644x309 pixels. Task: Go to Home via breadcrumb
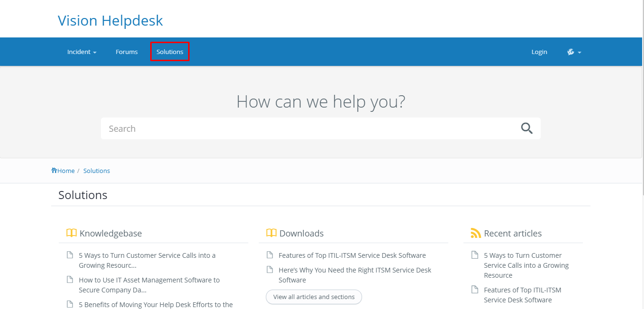66,171
